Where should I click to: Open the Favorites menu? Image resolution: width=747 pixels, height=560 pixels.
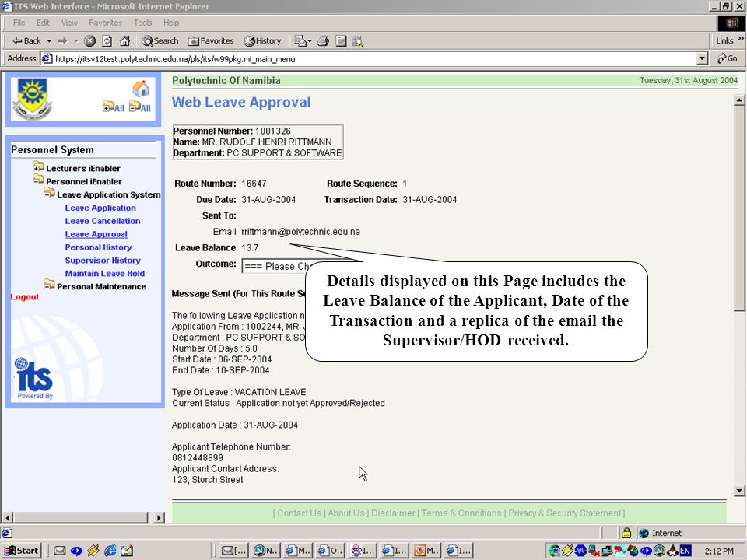pos(105,23)
